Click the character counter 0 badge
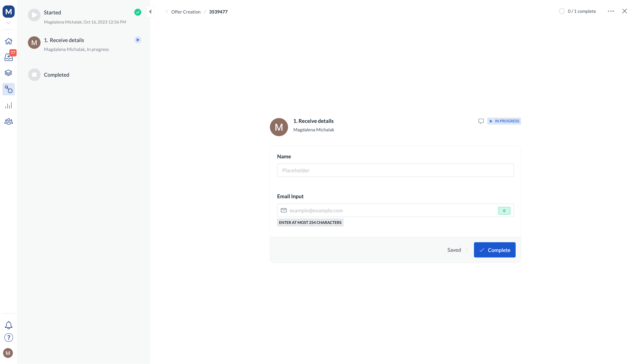 (504, 211)
